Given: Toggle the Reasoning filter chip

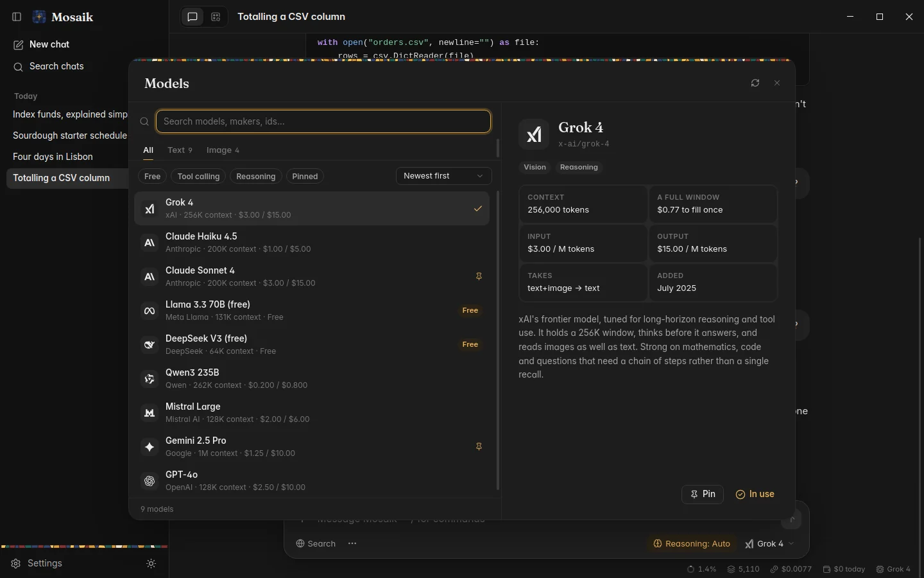Looking at the screenshot, I should pos(256,176).
